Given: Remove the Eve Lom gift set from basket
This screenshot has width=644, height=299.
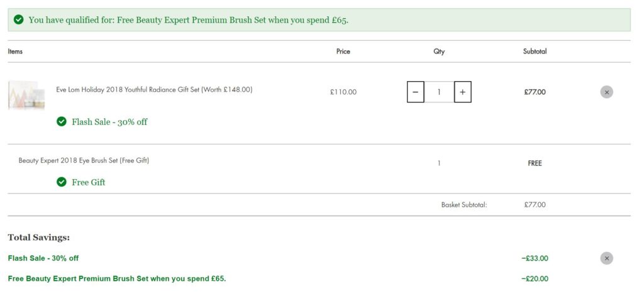Looking at the screenshot, I should [606, 92].
